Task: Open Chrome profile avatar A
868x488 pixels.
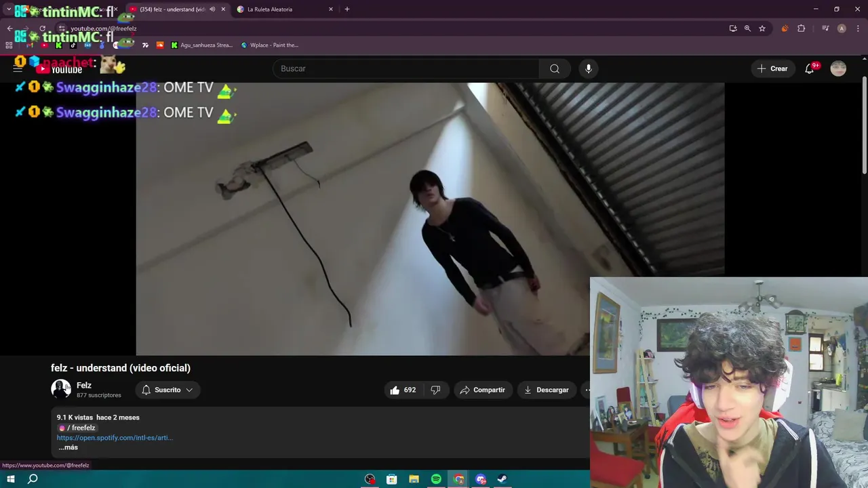Action: 842,28
